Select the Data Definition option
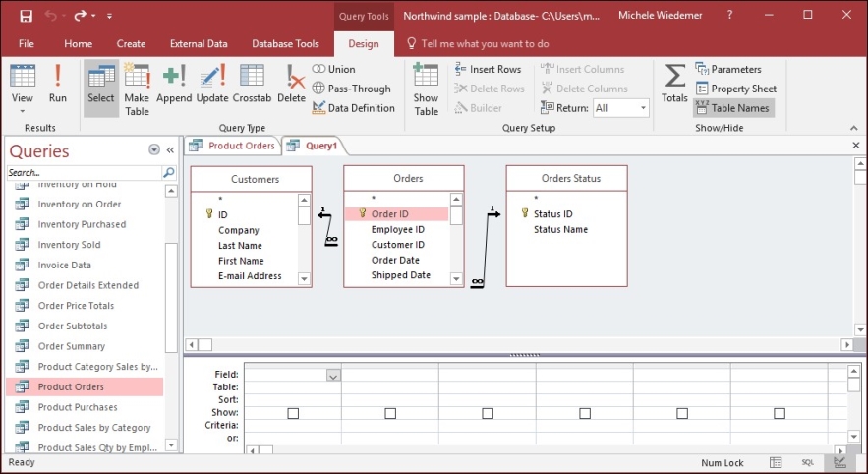Screen dimensions: 868x474 (x=354, y=108)
